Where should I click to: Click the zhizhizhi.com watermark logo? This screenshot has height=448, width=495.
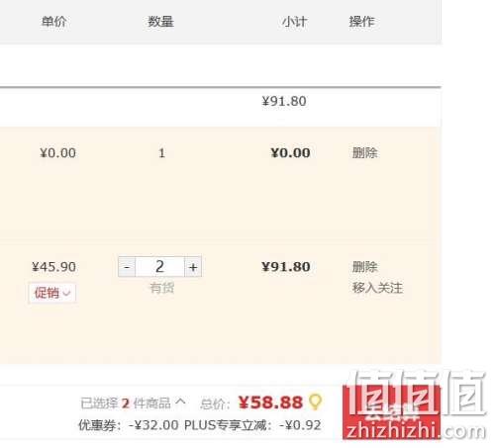click(414, 405)
